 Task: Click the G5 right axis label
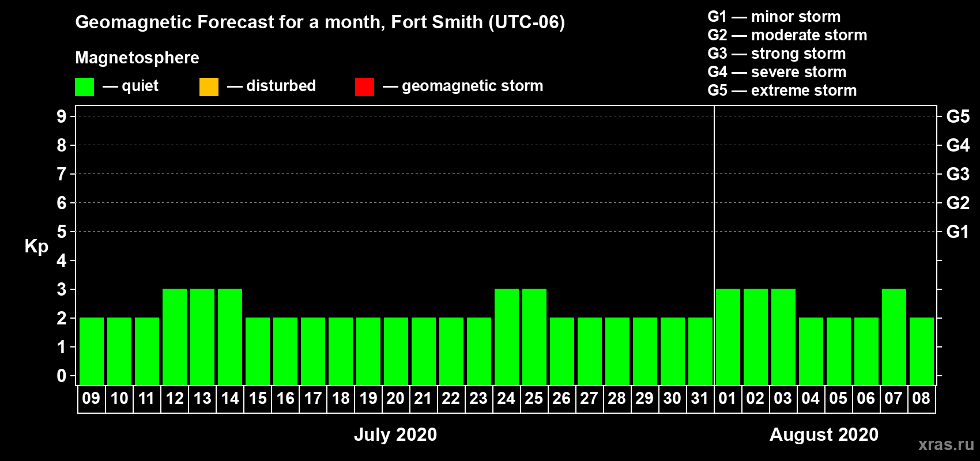coord(958,116)
